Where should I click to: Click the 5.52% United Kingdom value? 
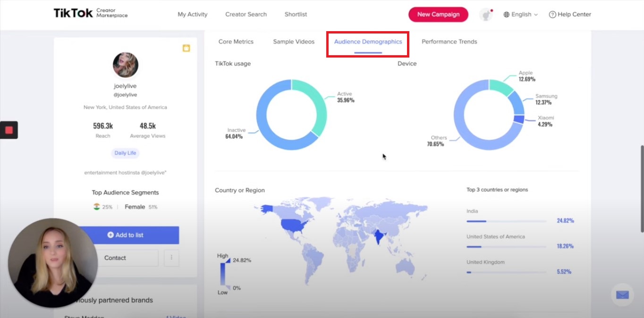point(564,272)
